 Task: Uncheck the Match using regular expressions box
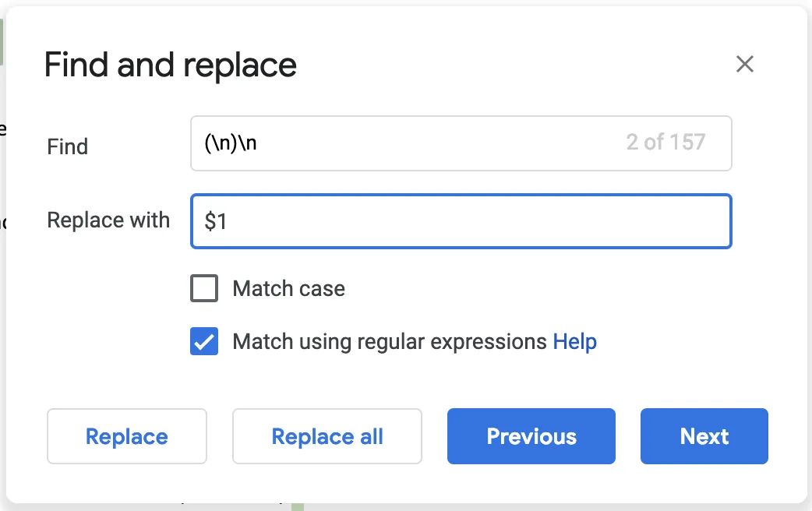click(x=204, y=342)
